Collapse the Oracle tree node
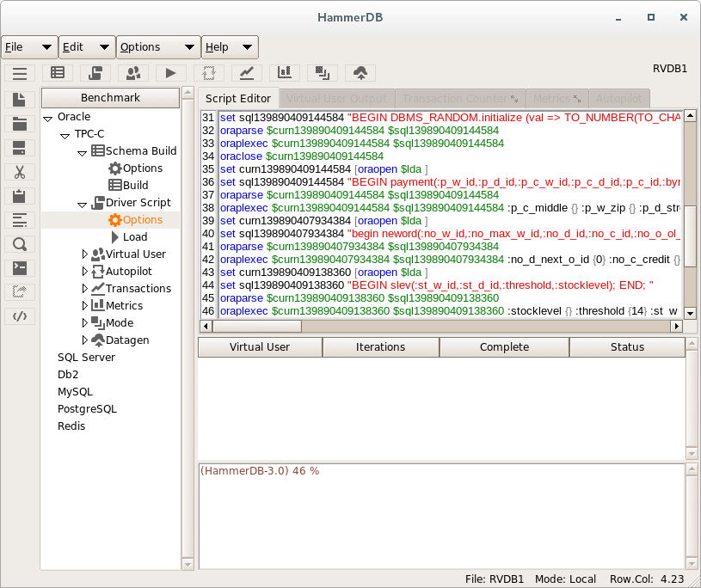 (48, 119)
